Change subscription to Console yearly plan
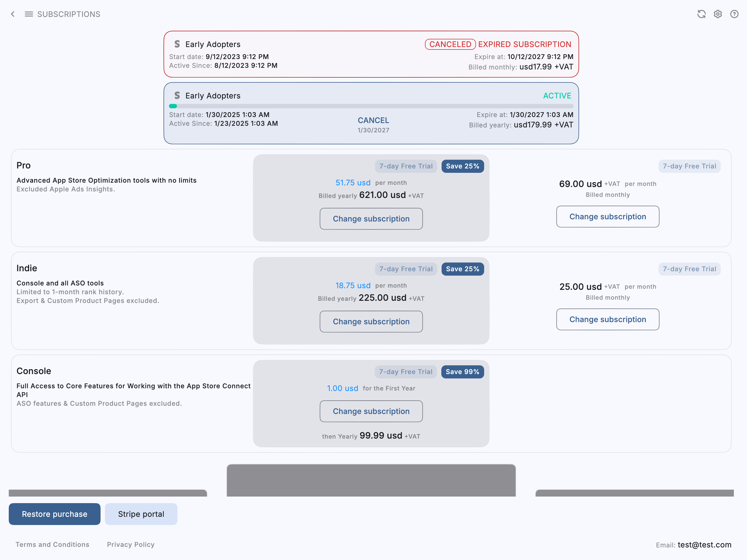The width and height of the screenshot is (747, 560). tap(371, 412)
